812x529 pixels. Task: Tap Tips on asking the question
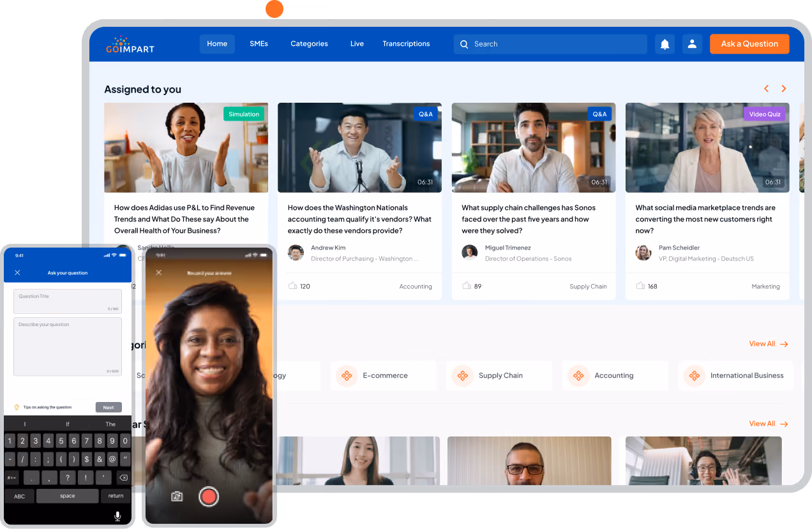(x=47, y=407)
